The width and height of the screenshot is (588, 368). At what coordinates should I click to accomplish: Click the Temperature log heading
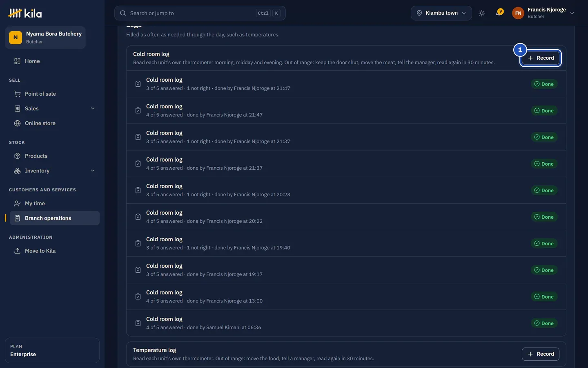(x=155, y=350)
